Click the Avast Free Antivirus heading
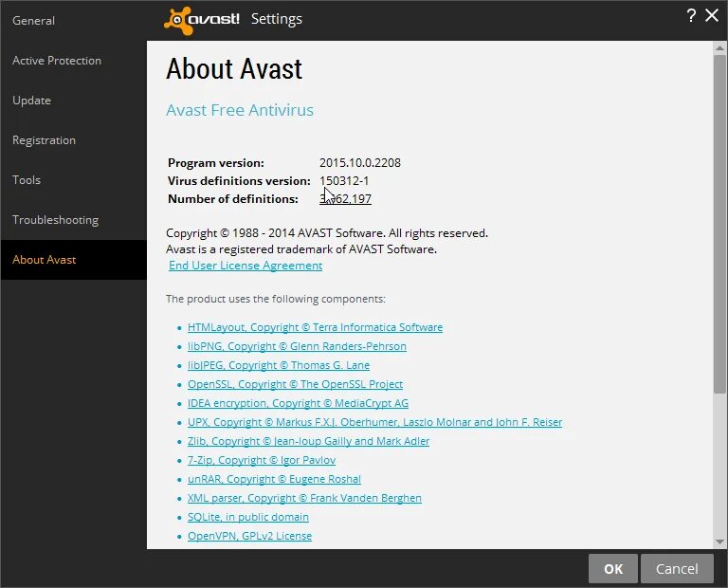 pos(240,110)
